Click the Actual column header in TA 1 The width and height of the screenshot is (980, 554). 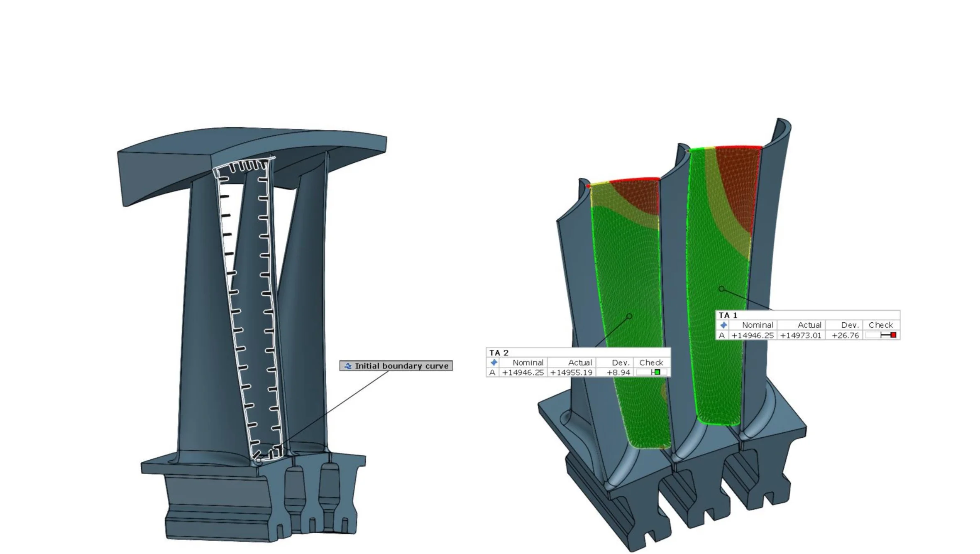tap(809, 325)
